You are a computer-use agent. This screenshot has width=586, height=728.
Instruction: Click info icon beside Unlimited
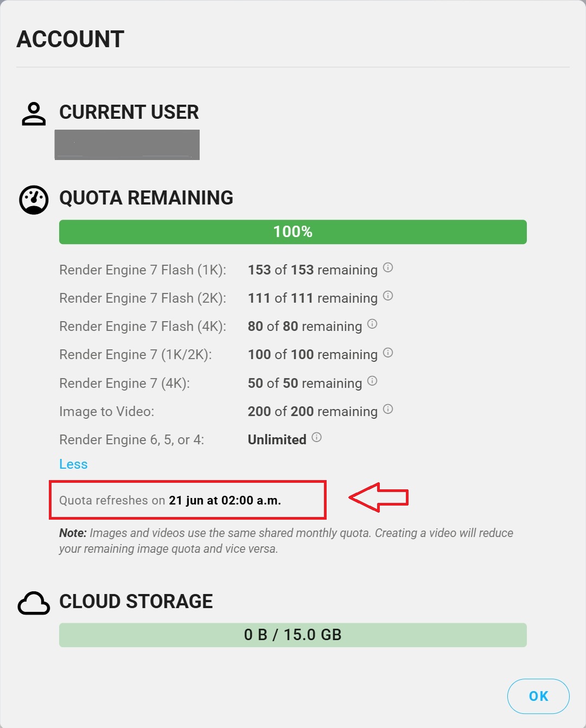tap(317, 437)
